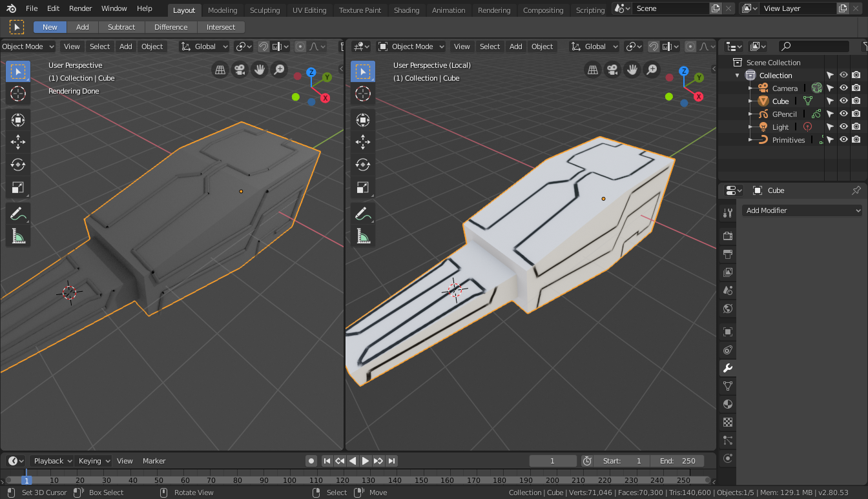Toggle orthographic grid view in left viewport
The width and height of the screenshot is (868, 499).
pos(220,70)
